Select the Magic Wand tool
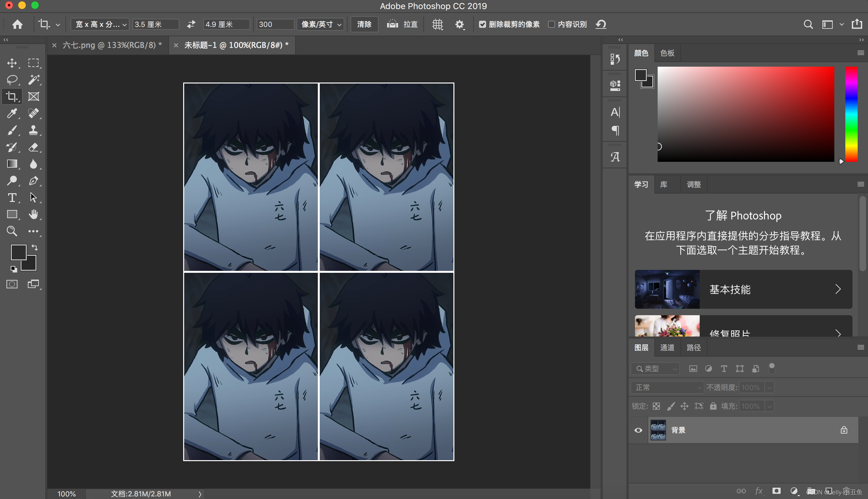The height and width of the screenshot is (499, 868). tap(33, 80)
